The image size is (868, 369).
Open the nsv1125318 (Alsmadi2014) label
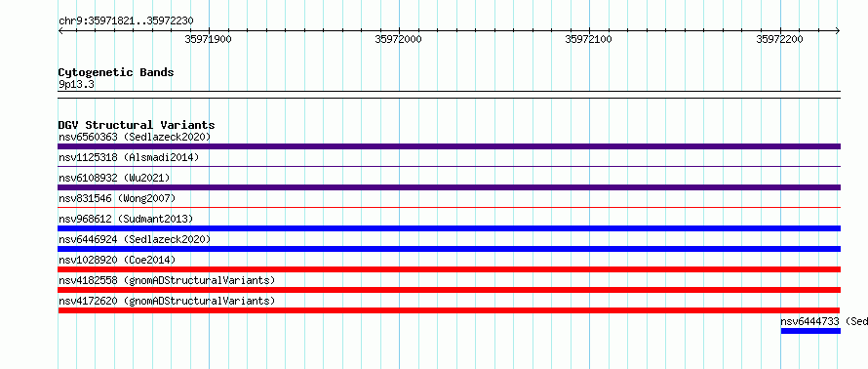pyautogui.click(x=129, y=157)
